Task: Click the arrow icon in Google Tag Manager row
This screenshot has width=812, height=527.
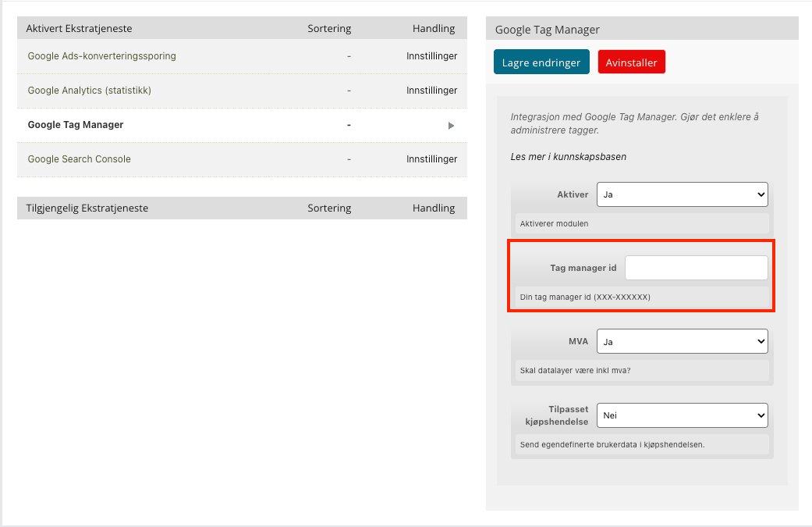Action: click(451, 125)
